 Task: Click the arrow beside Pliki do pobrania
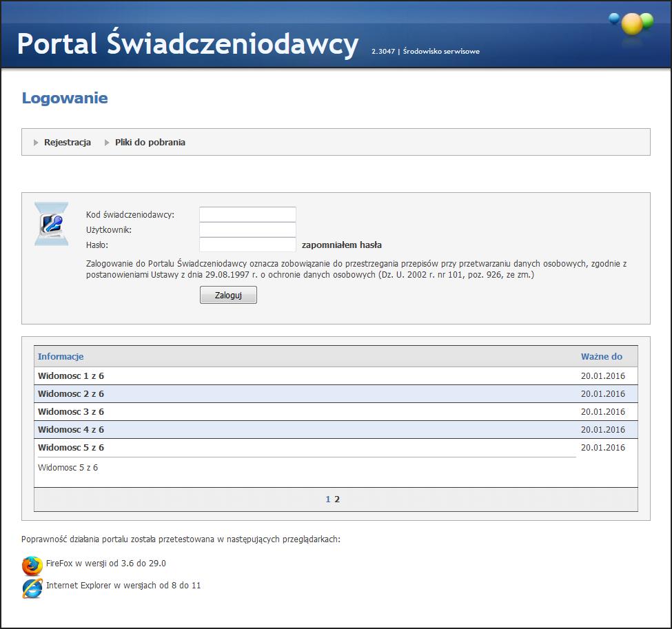[x=107, y=143]
